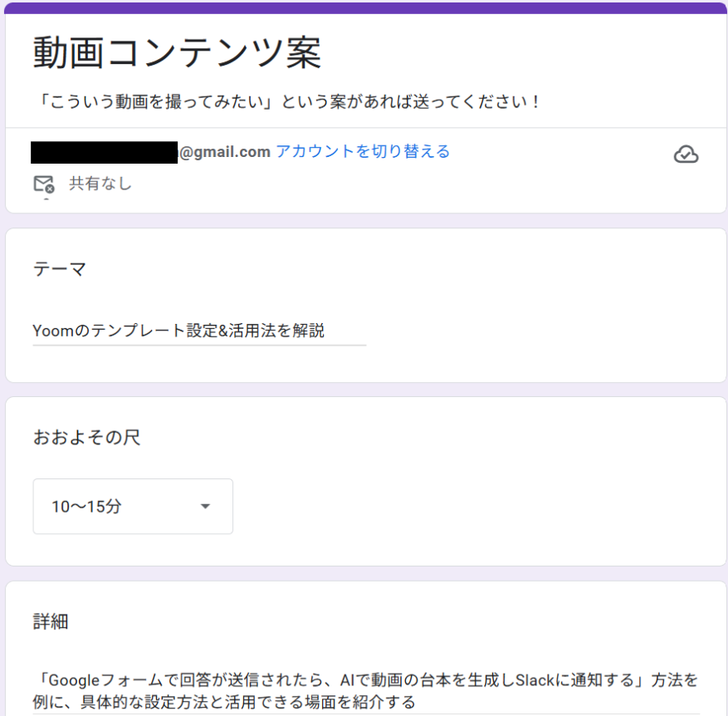Click the 詳細 question label
Viewport: 728px width, 716px height.
click(x=50, y=621)
